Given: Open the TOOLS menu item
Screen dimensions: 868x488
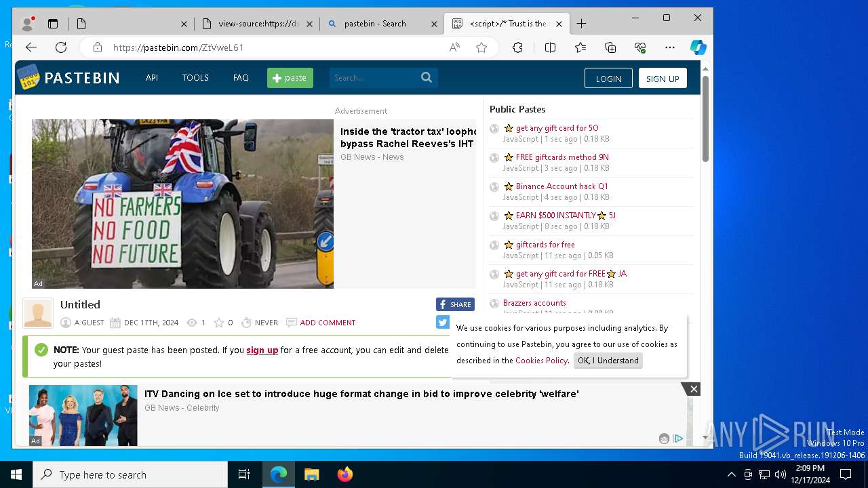Looking at the screenshot, I should coord(195,78).
